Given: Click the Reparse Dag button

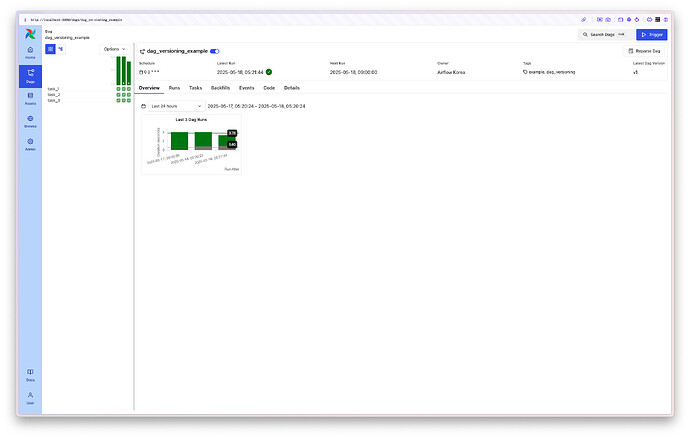Looking at the screenshot, I should [x=643, y=51].
